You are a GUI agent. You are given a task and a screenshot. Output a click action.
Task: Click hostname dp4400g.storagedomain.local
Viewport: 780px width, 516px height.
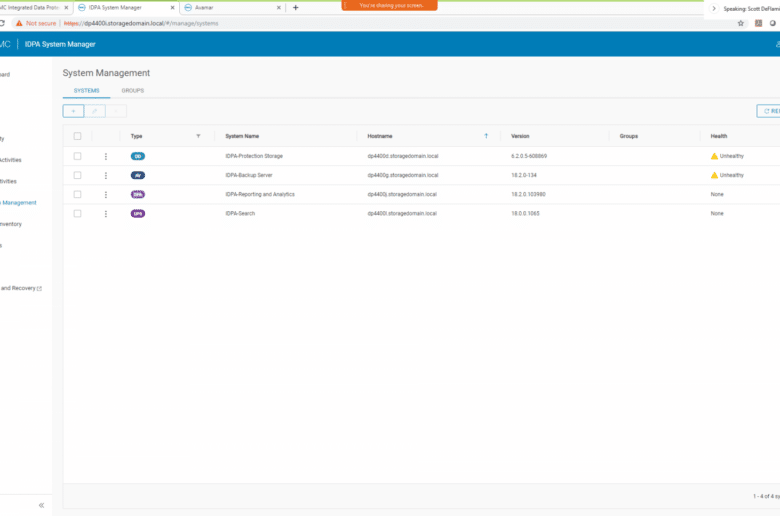coord(403,175)
